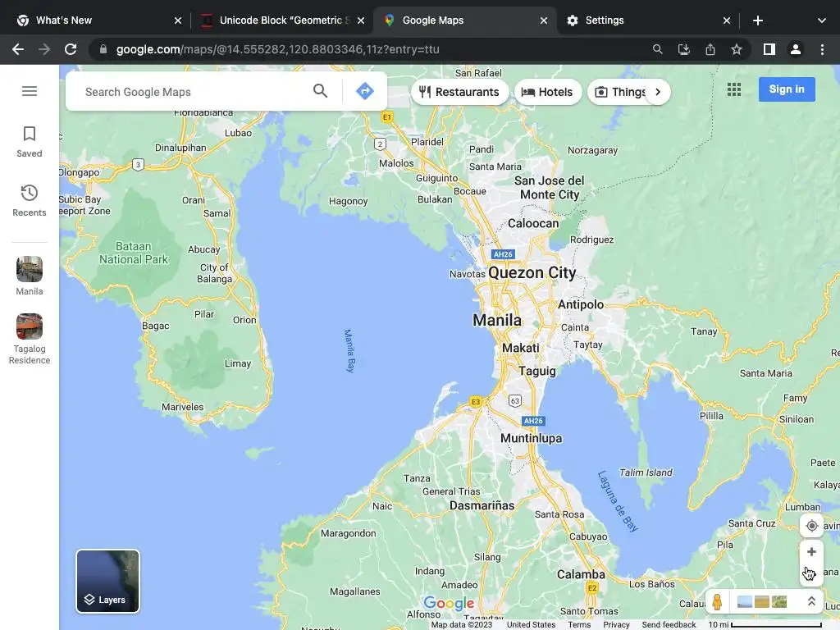The width and height of the screenshot is (840, 630).
Task: Click the Laguna de Bay water label
Action: [x=618, y=501]
